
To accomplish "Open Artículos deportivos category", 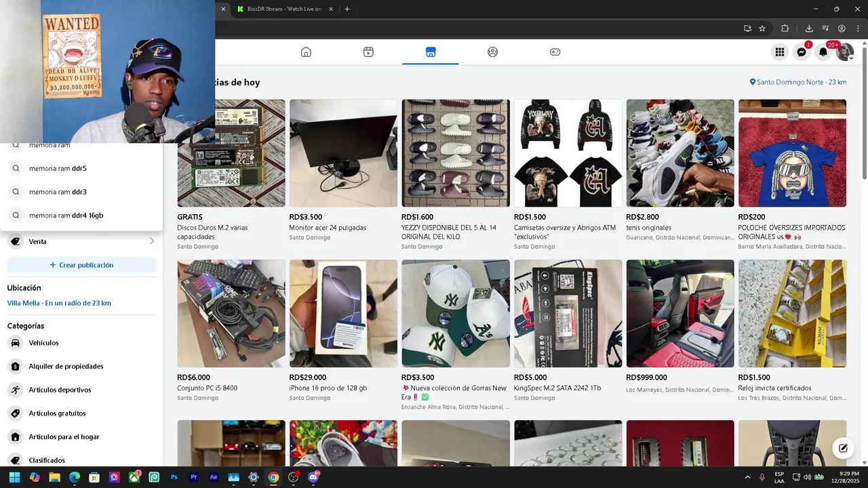I will (x=81, y=390).
